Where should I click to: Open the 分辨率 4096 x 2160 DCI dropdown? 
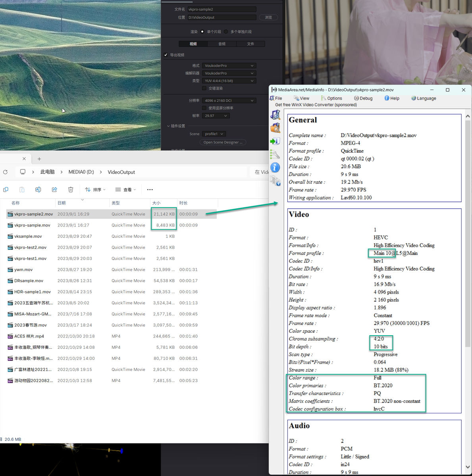(x=229, y=101)
